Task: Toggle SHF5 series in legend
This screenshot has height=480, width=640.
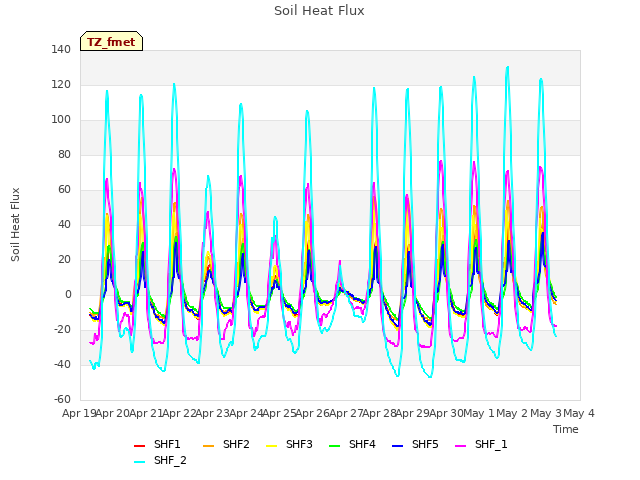Action: pyautogui.click(x=415, y=444)
